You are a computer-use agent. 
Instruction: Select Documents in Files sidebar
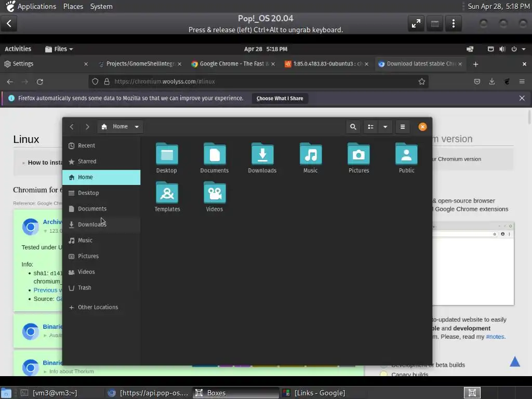(x=101, y=209)
